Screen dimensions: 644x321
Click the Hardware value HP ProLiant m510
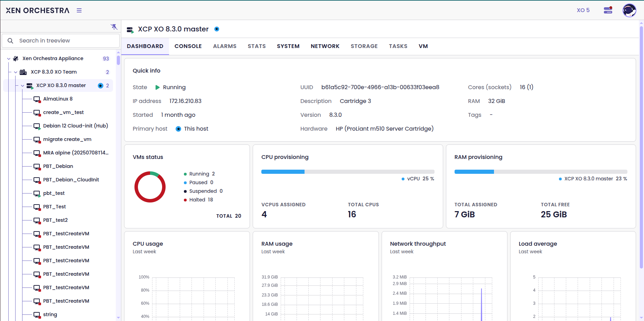[x=385, y=129]
